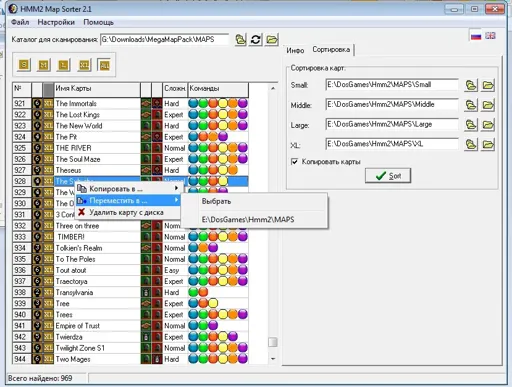Click the Всего найдено: 969 status text
Image resolution: width=512 pixels, height=387 pixels.
coord(40,378)
